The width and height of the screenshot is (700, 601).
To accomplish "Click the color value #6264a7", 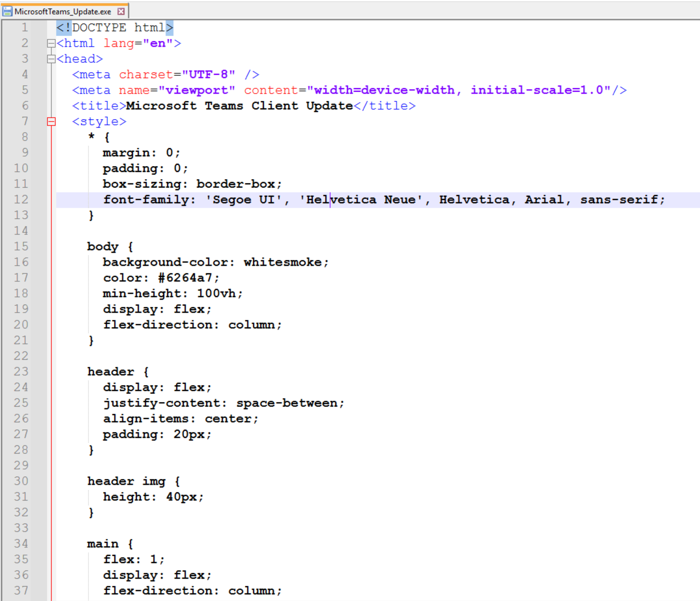I will click(185, 278).
